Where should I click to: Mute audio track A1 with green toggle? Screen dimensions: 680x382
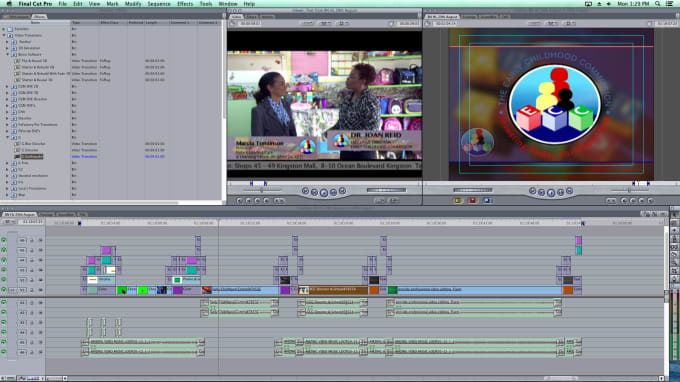(4, 303)
